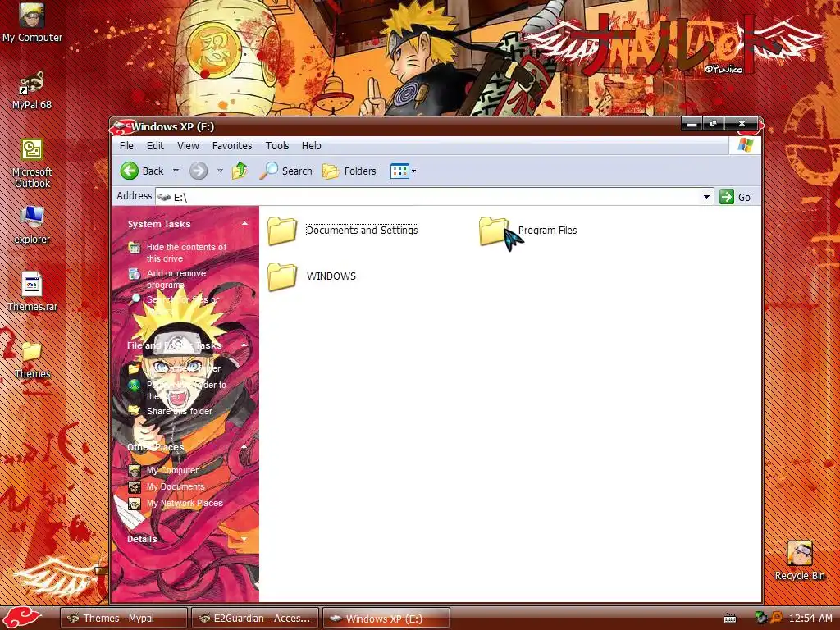Toggle the Folders pane button
840x630 pixels.
[x=349, y=171]
